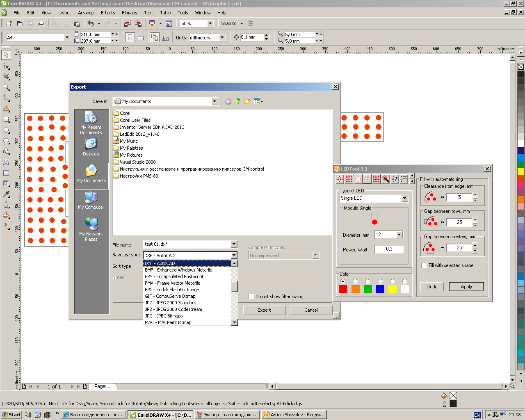Click Apply in LEDTool
This screenshot has width=525, height=420.
click(x=466, y=287)
